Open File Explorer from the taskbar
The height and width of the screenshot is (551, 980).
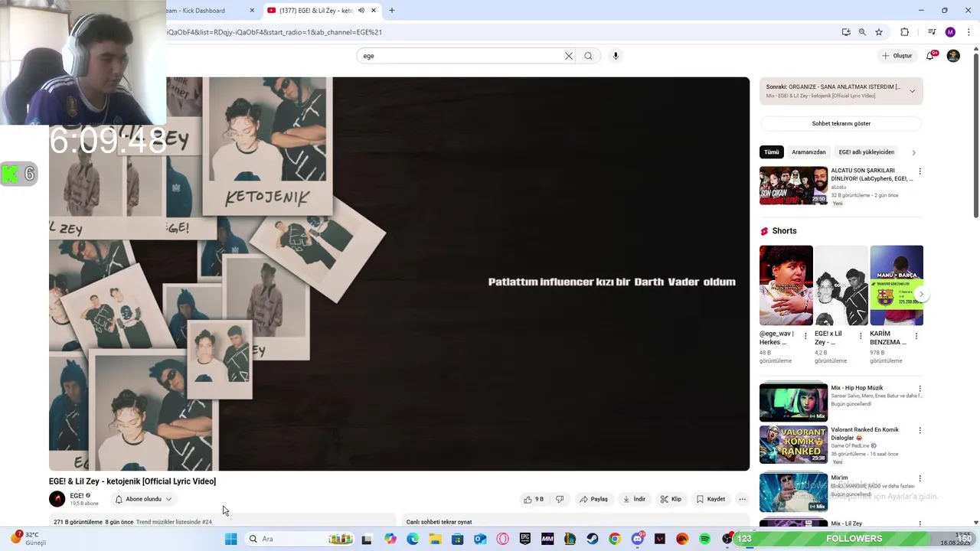pos(435,539)
